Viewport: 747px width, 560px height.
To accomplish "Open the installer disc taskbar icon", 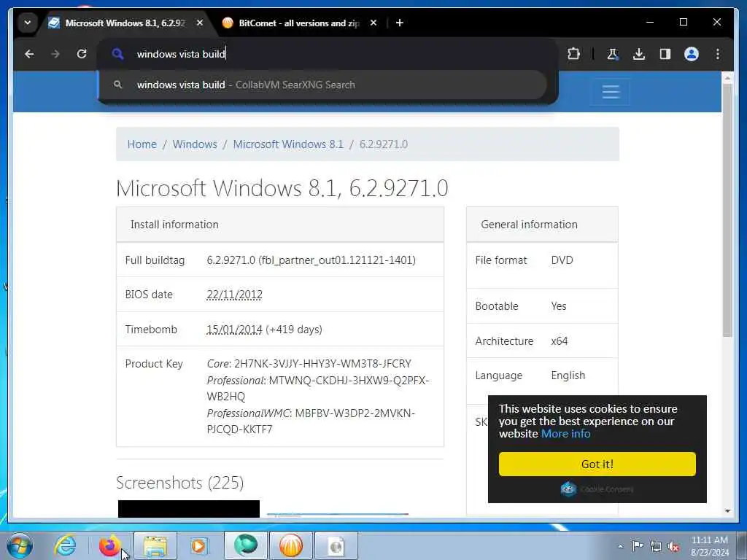I will click(336, 545).
